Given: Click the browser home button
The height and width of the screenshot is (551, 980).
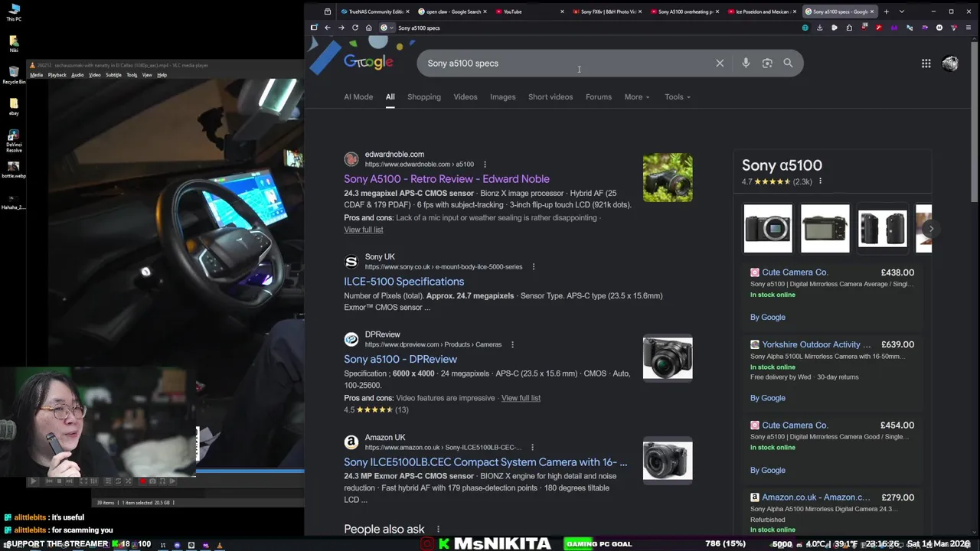Looking at the screenshot, I should pos(368,28).
